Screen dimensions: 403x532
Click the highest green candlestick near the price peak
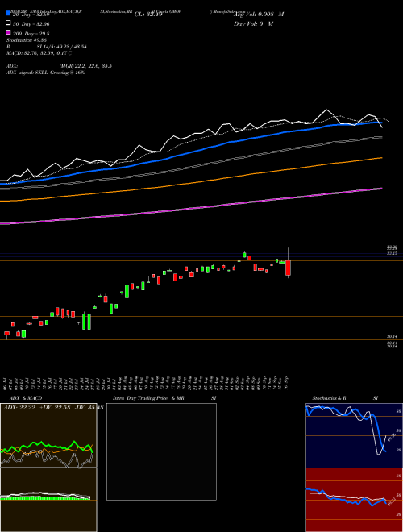click(244, 255)
